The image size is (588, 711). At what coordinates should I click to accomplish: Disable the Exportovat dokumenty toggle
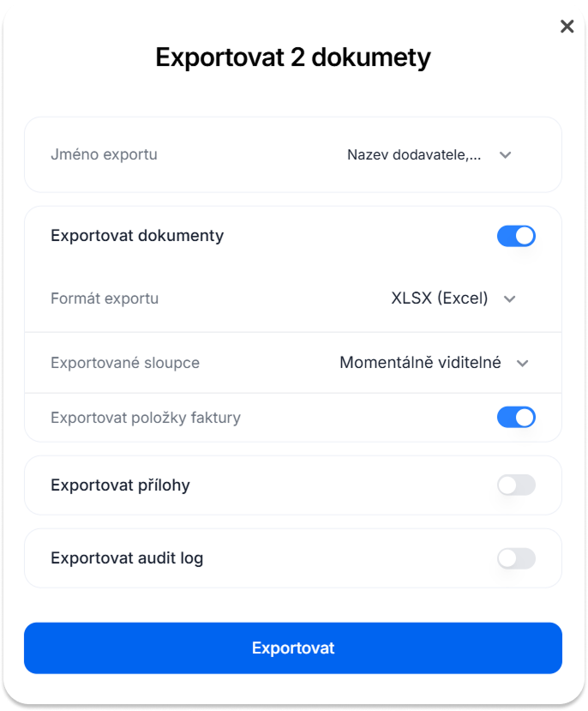pyautogui.click(x=516, y=236)
